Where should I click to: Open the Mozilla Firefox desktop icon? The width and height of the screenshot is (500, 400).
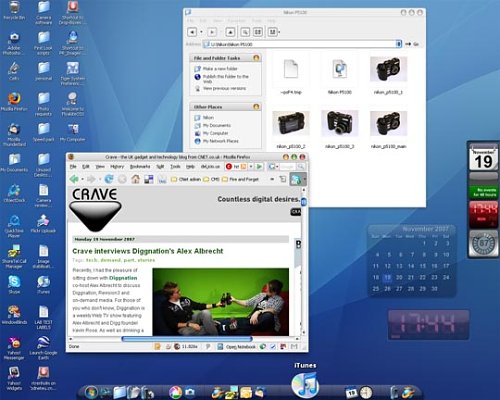(x=14, y=102)
